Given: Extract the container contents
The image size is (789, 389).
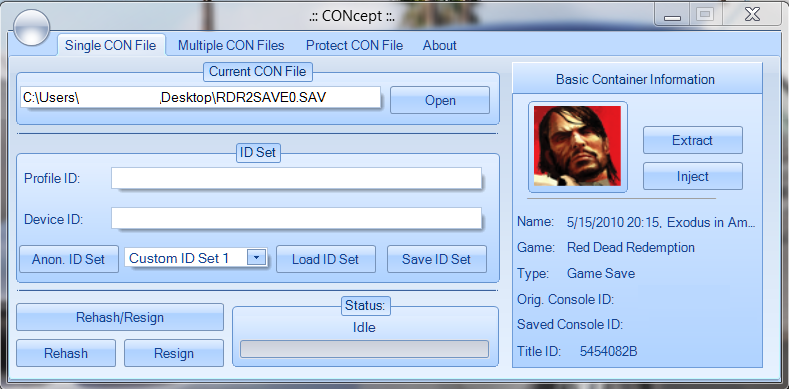Looking at the screenshot, I should tap(692, 140).
